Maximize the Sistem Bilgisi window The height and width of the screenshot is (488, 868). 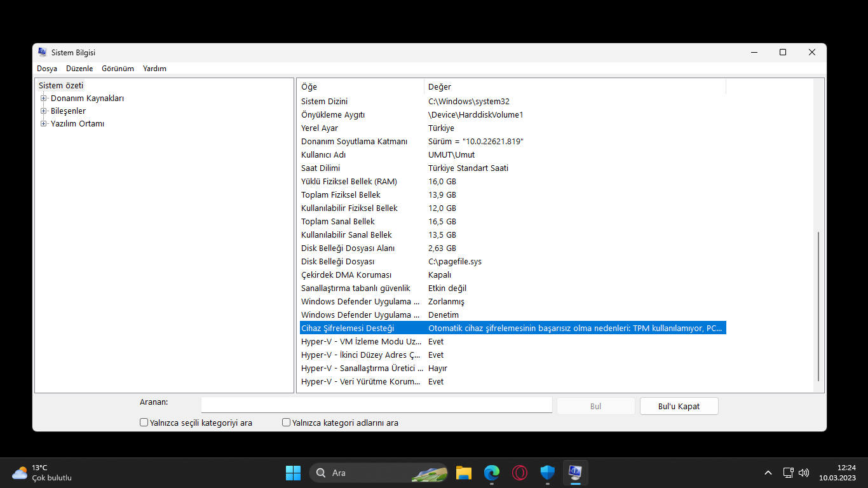[x=783, y=53]
